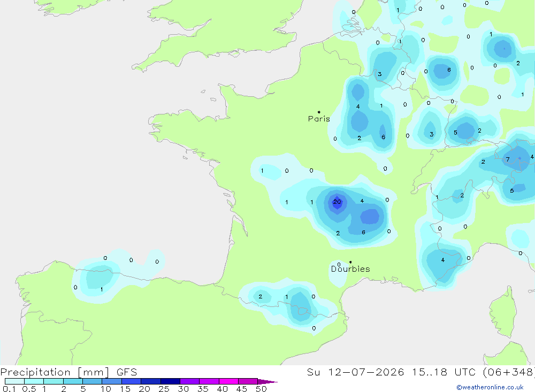Screen dimensions: 535x392
Task: Choose the 10–15 mm legend color box
Action: click(x=112, y=381)
